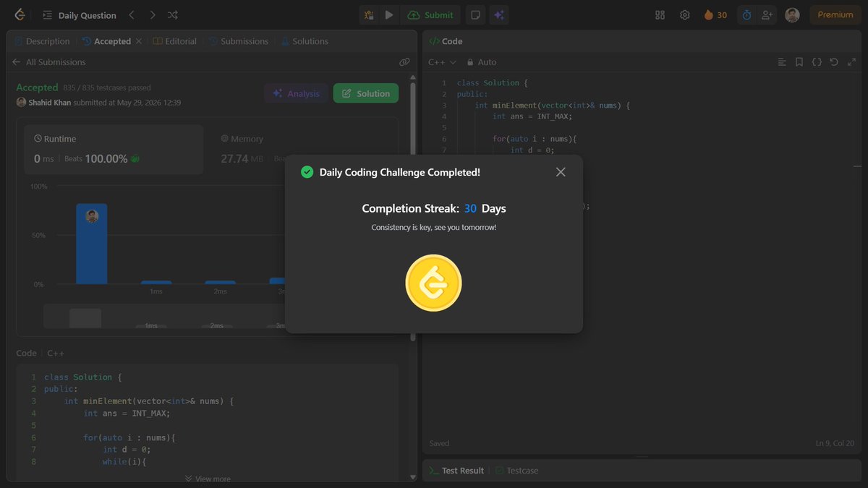This screenshot has height=488, width=868.
Task: Run the code with the play icon
Action: pyautogui.click(x=389, y=14)
